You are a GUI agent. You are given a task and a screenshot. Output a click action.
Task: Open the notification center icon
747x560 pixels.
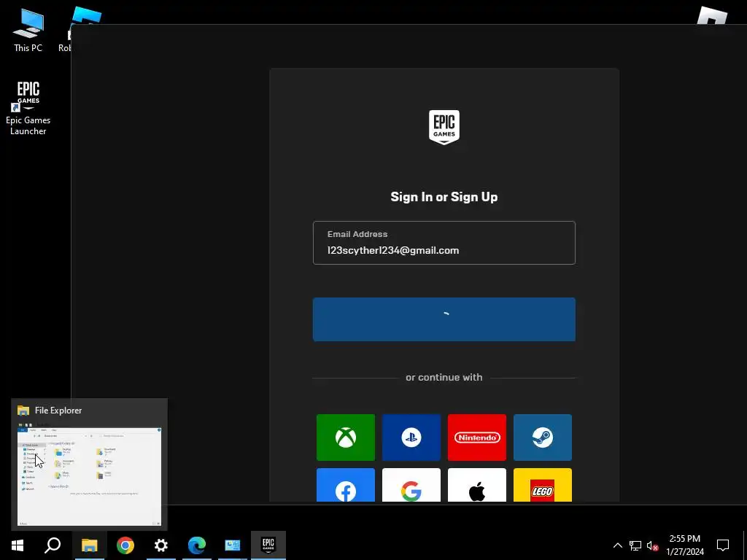(x=723, y=545)
